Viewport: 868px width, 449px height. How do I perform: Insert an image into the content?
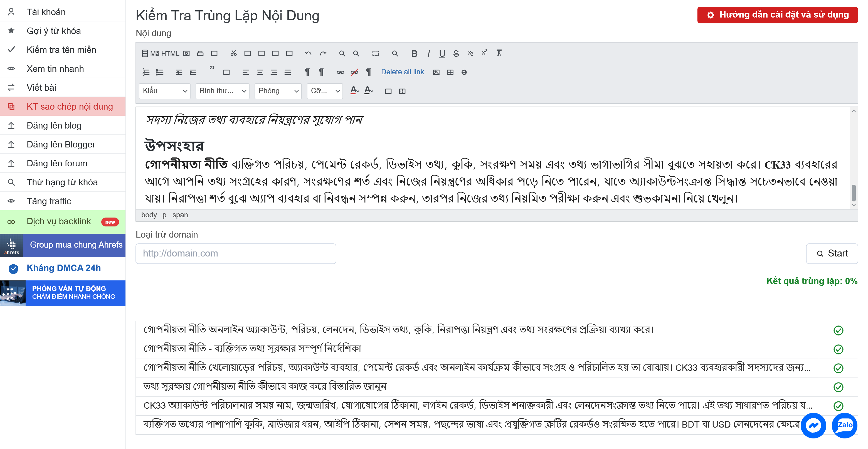pyautogui.click(x=436, y=72)
